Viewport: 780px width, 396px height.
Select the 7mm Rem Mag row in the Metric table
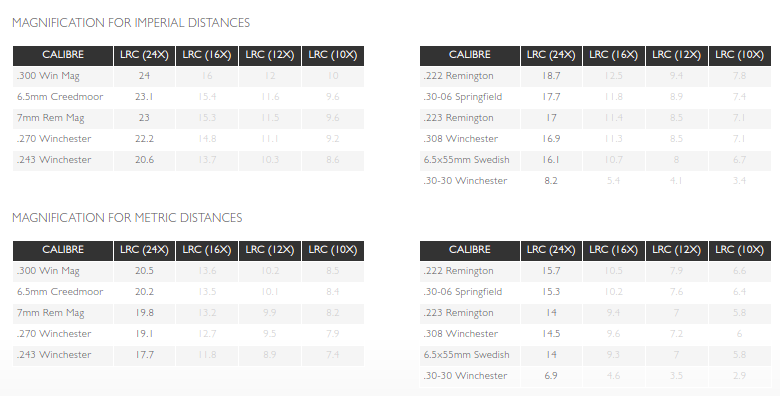[189, 313]
